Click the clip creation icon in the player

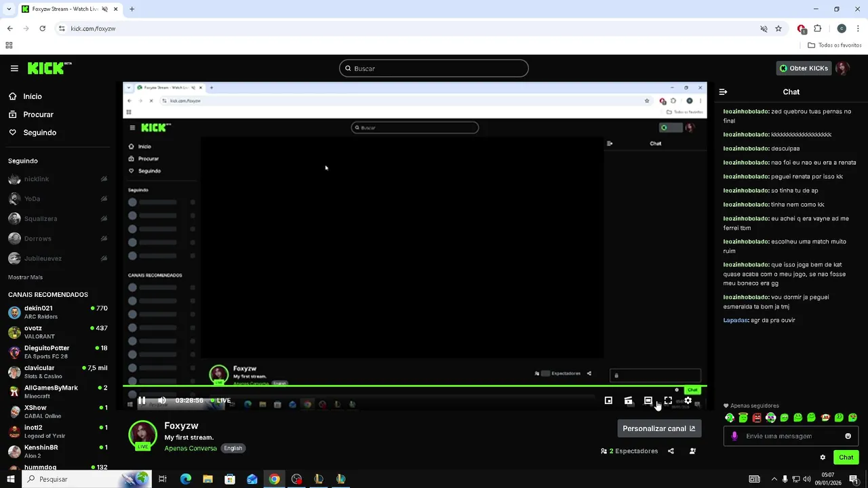pyautogui.click(x=629, y=401)
